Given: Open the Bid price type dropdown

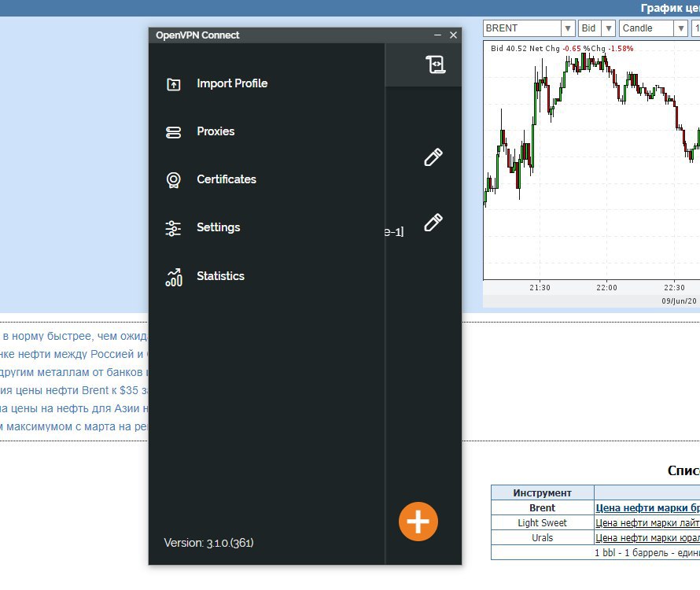Looking at the screenshot, I should click(x=608, y=28).
